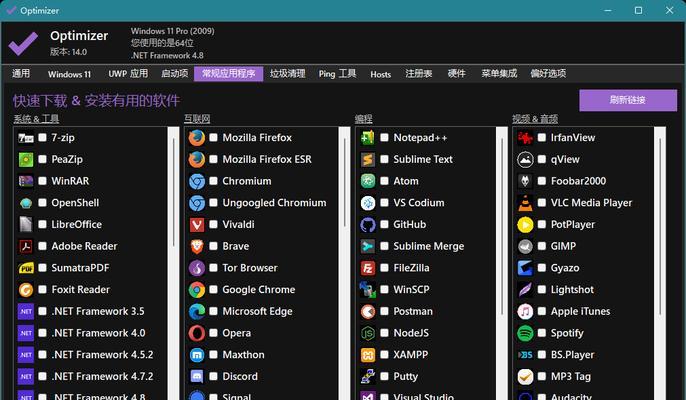Image resolution: width=686 pixels, height=400 pixels.
Task: Click the Discord icon
Action: 197,376
